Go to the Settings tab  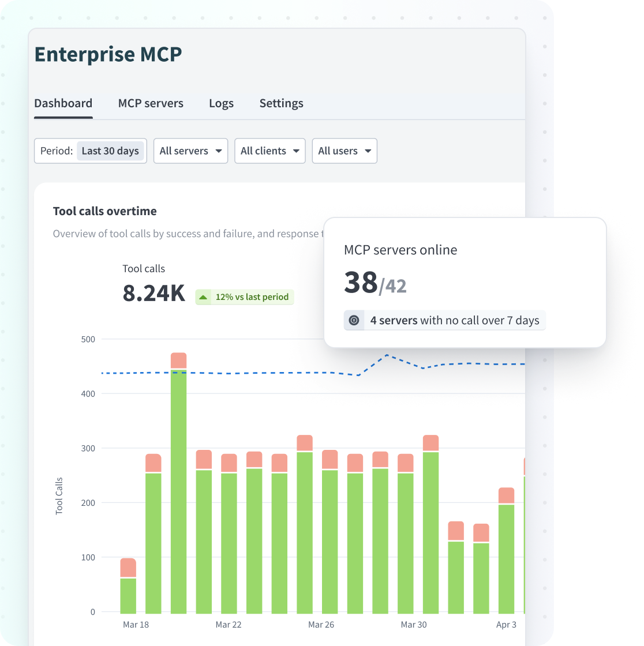[281, 103]
